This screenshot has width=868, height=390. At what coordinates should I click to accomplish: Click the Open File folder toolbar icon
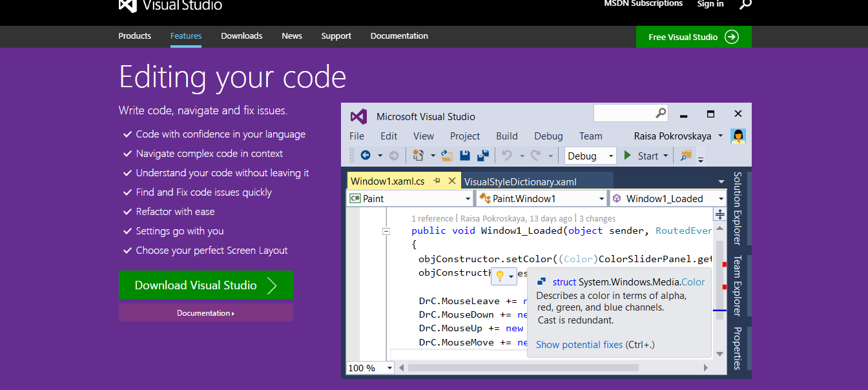coord(447,156)
